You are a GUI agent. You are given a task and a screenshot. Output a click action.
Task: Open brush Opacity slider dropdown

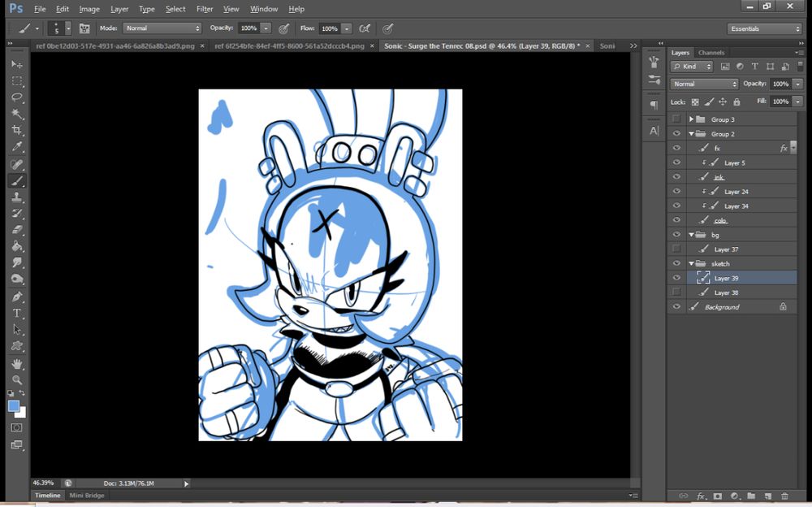(266, 28)
